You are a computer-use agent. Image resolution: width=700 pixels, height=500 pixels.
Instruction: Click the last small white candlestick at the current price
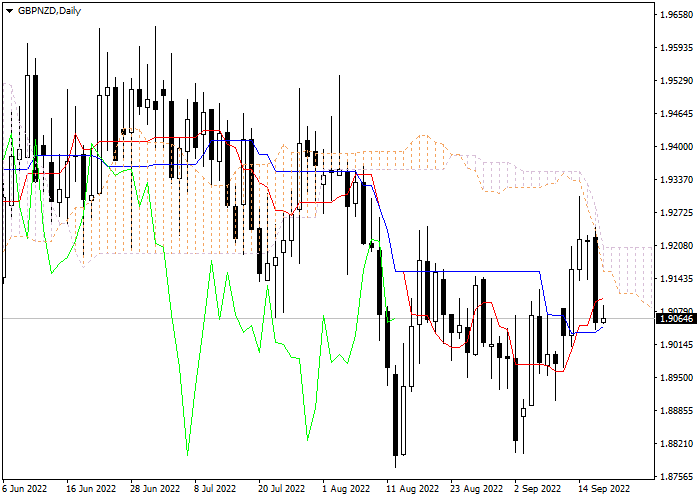[604, 320]
